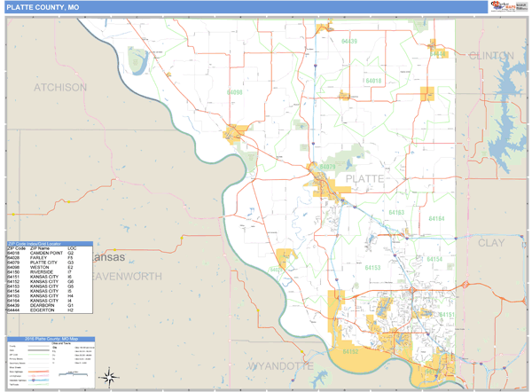Click ZIP code label 64153 on map
Screen dimensions: 532x392
point(372,266)
